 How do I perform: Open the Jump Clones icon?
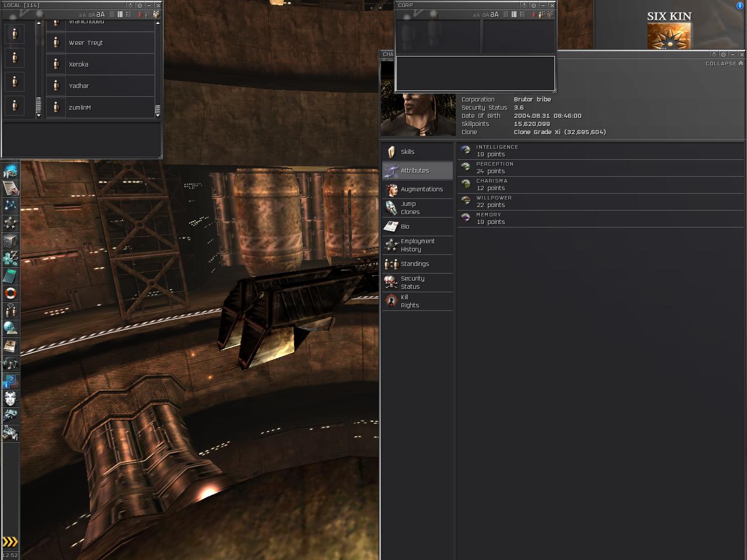coord(391,208)
